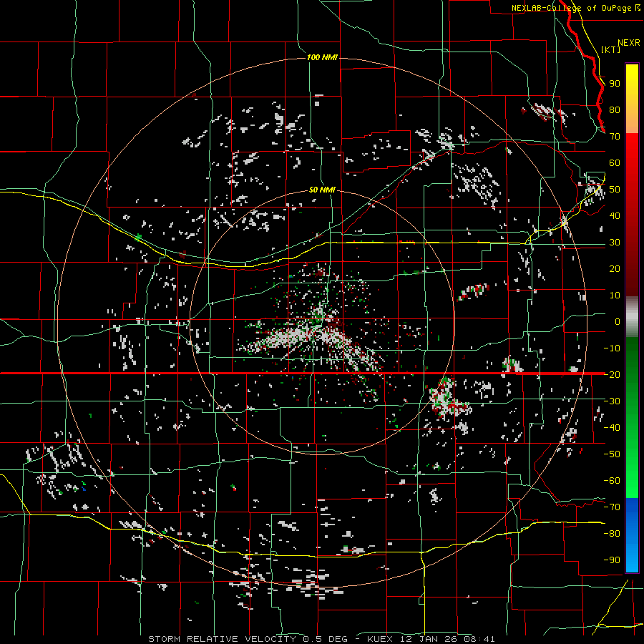Click the positive "40" scale value

(615, 215)
